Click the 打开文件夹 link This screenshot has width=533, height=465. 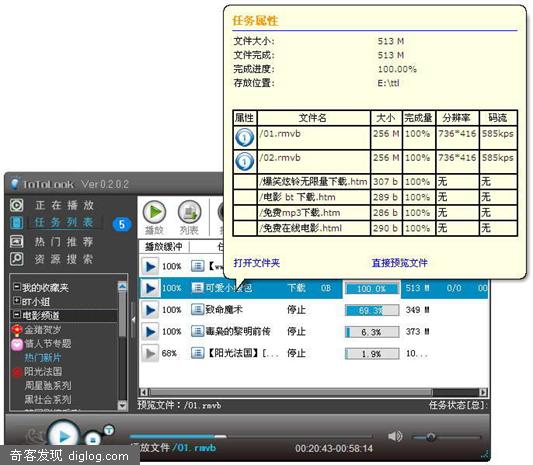[x=257, y=263]
